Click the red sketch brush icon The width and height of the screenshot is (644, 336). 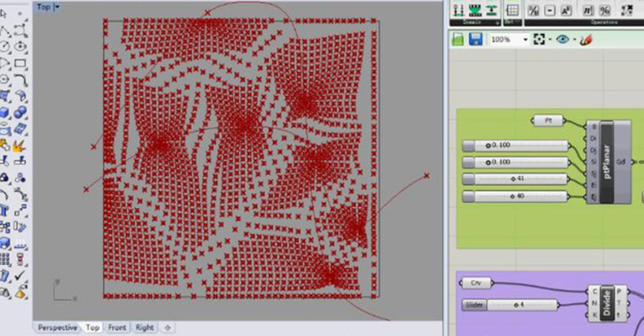point(587,40)
